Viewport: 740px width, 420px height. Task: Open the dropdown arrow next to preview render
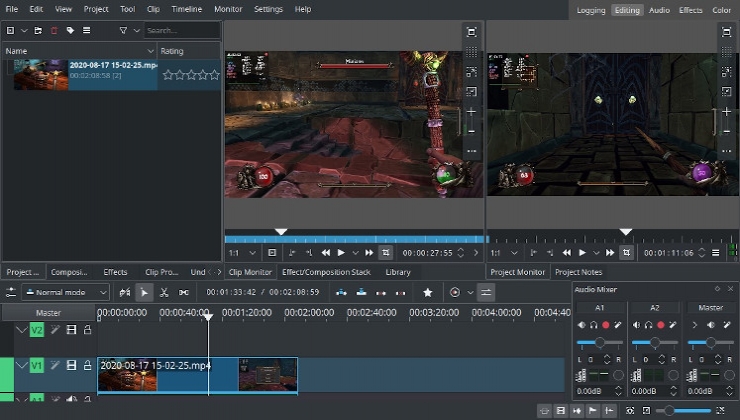point(470,293)
